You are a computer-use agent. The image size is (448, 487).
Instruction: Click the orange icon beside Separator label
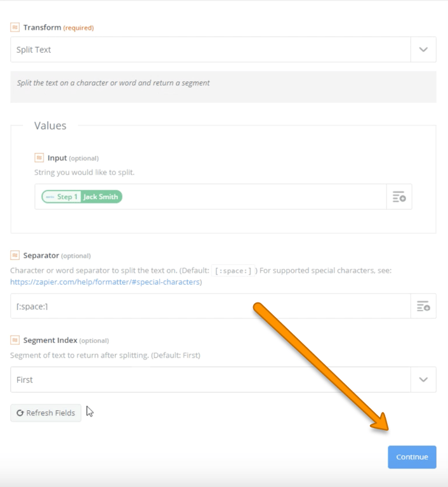pyautogui.click(x=15, y=255)
